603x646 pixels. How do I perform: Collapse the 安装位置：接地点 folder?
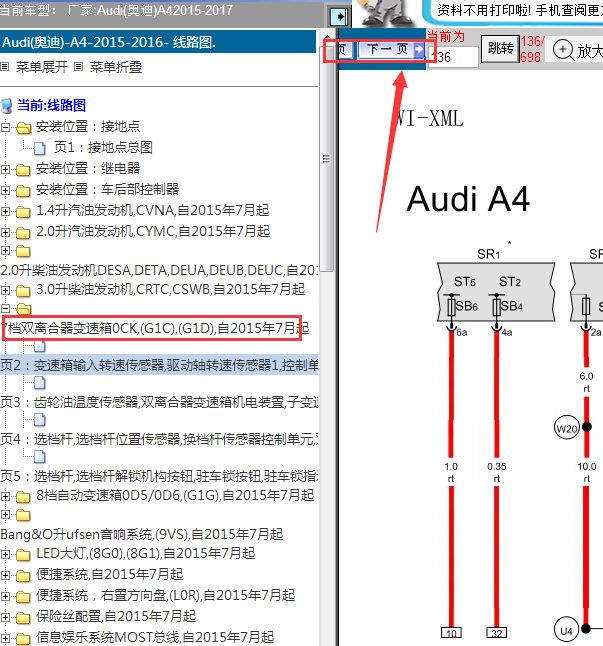(6, 127)
